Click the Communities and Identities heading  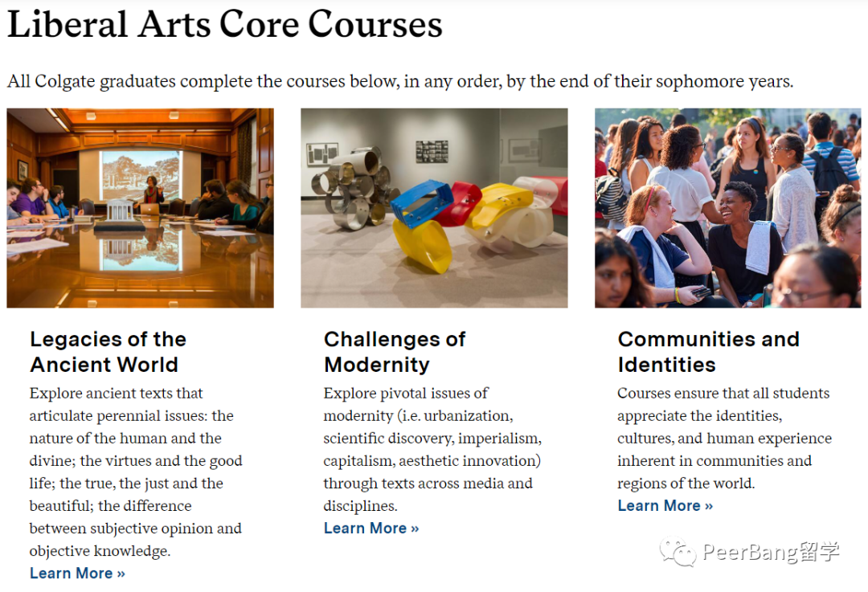click(x=709, y=352)
